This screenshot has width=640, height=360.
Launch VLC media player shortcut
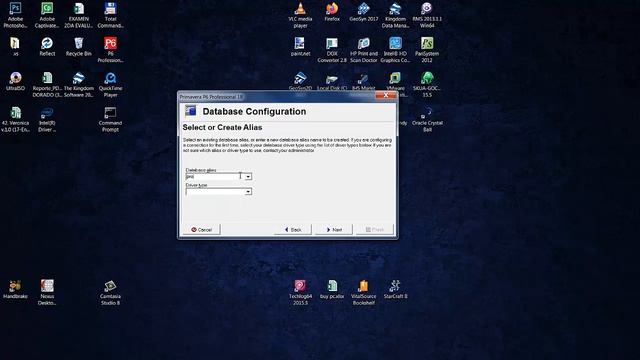300,15
